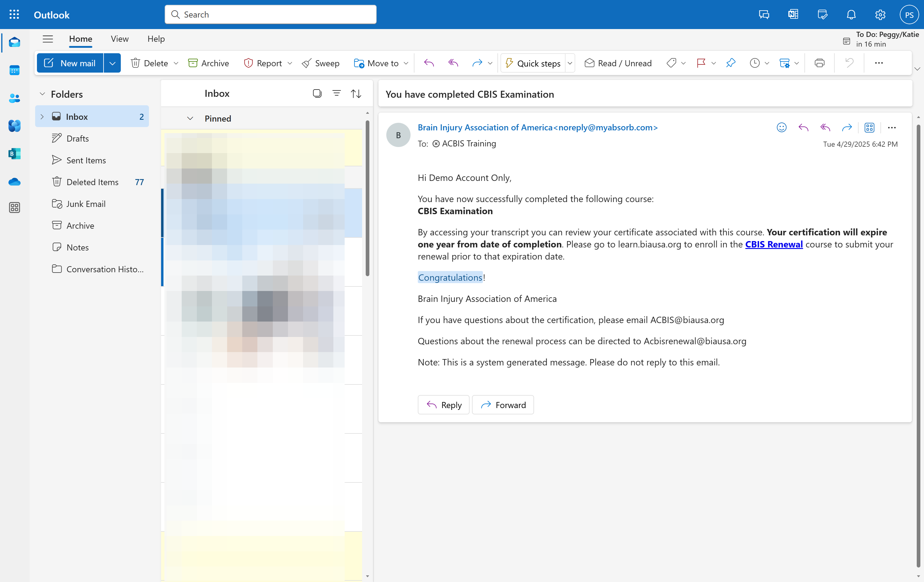Open the notifications bell
The width and height of the screenshot is (924, 582).
tap(851, 15)
